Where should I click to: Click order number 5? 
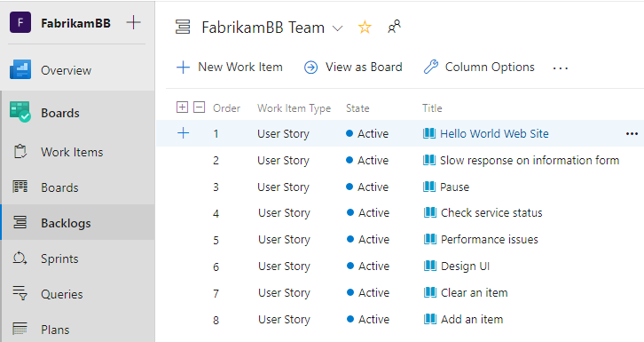(216, 240)
